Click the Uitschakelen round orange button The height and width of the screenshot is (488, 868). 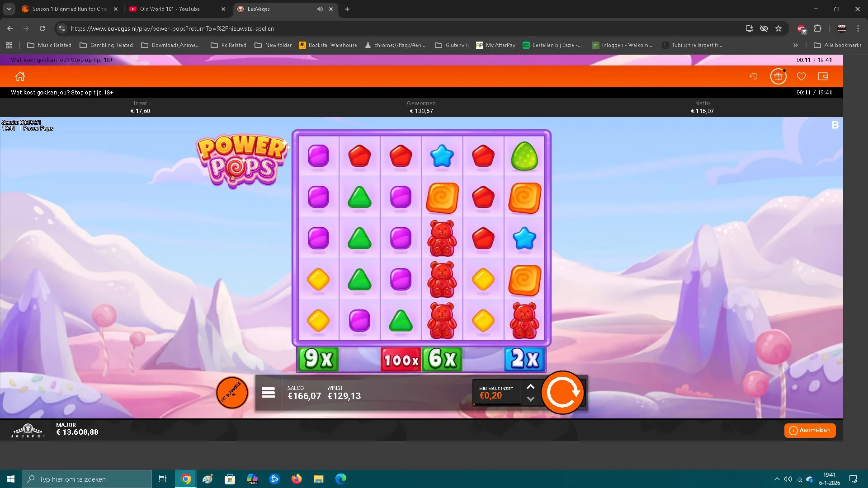coord(232,392)
